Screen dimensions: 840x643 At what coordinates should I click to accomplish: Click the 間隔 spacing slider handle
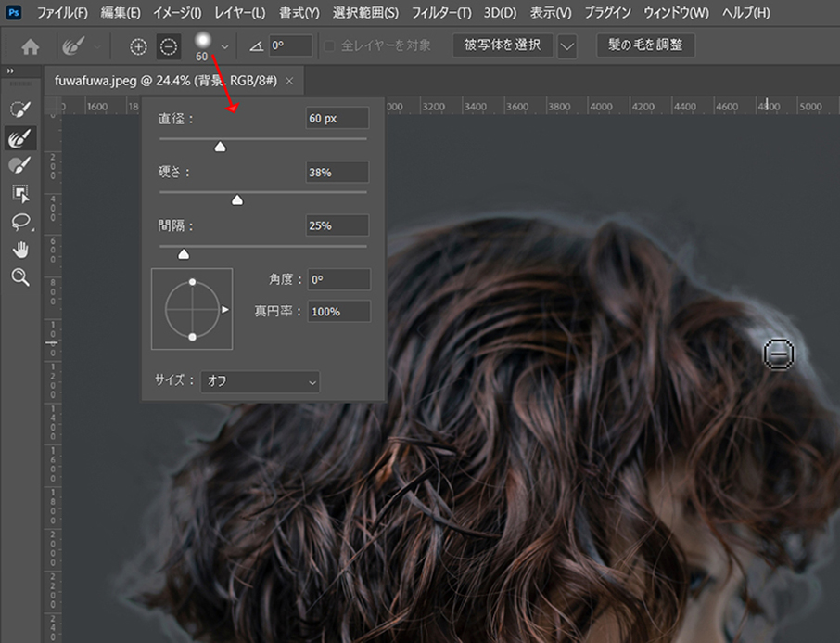click(184, 253)
